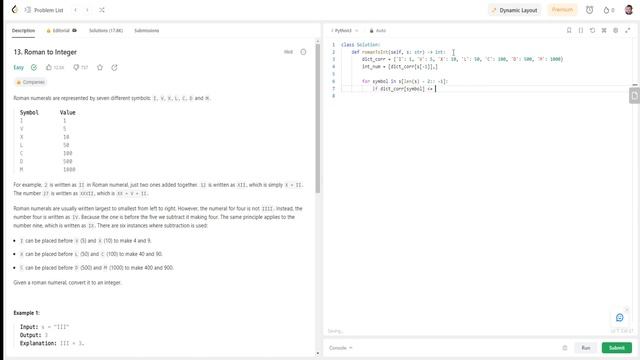Screen dimensions: 640x360
Task: Click the Run button
Action: coord(586,348)
